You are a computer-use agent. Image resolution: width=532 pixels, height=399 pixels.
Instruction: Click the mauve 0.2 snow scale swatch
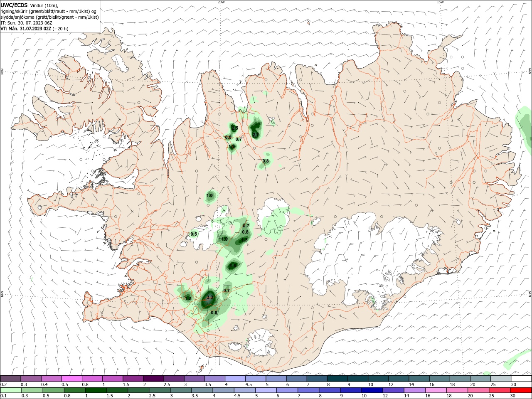pos(11,379)
